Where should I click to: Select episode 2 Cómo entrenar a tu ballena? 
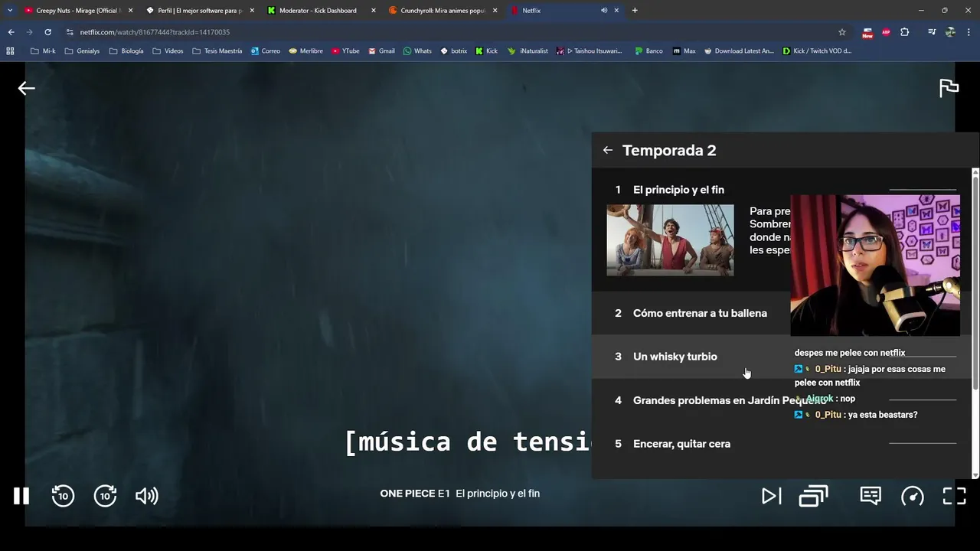(x=782, y=313)
